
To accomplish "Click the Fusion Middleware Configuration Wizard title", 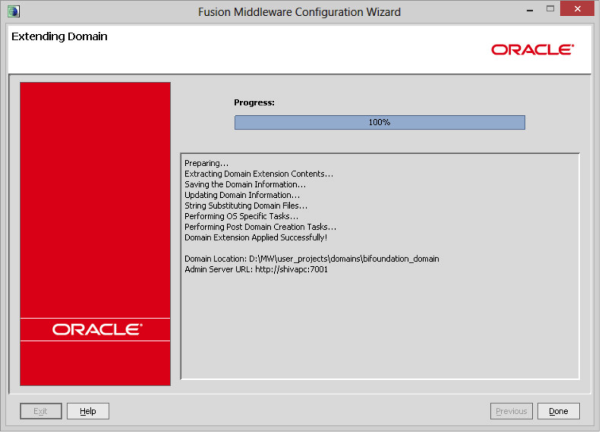I will [298, 11].
